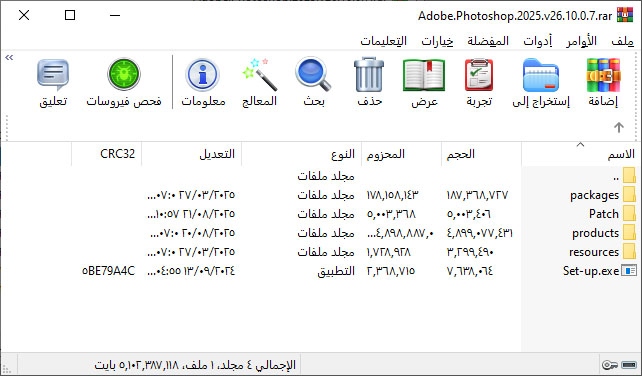Maximize the WinRAR window
The image size is (642, 376).
pyautogui.click(x=70, y=15)
